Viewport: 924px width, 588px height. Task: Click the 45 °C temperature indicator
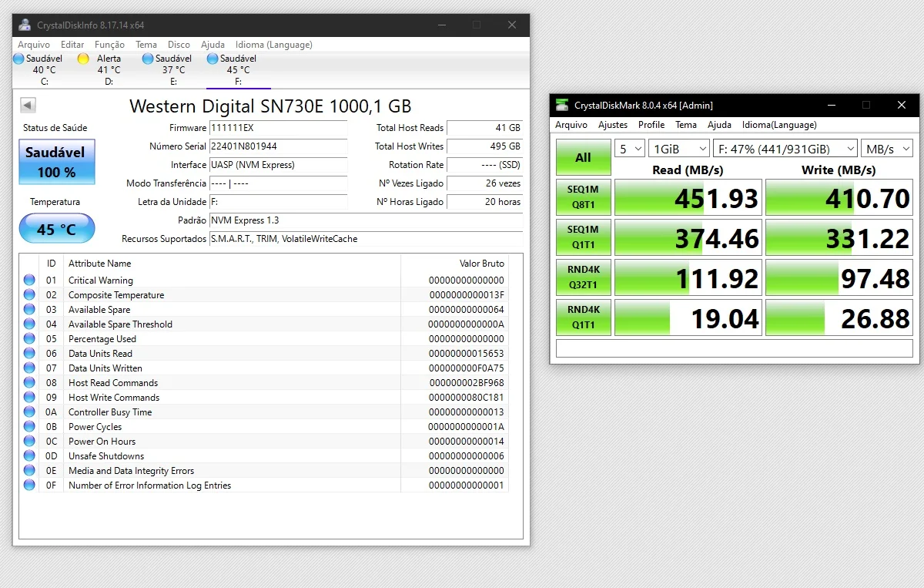pyautogui.click(x=57, y=229)
